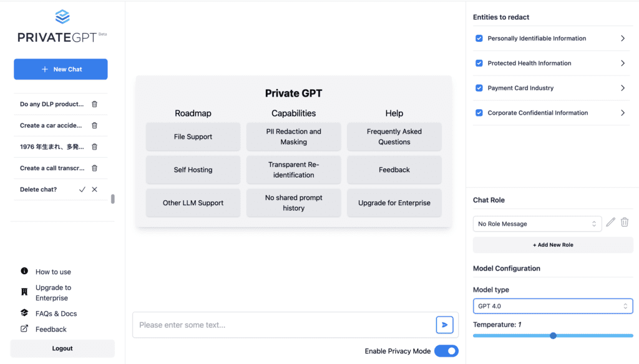The height and width of the screenshot is (364, 639).
Task: Delete the '1976' Japanese chat entry
Action: point(95,146)
